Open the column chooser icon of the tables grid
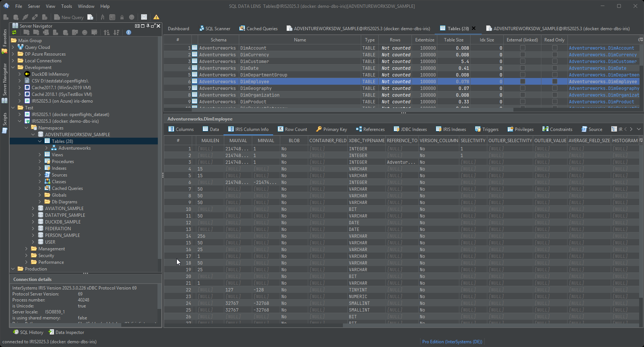Image resolution: width=644 pixels, height=347 pixels. (x=641, y=40)
